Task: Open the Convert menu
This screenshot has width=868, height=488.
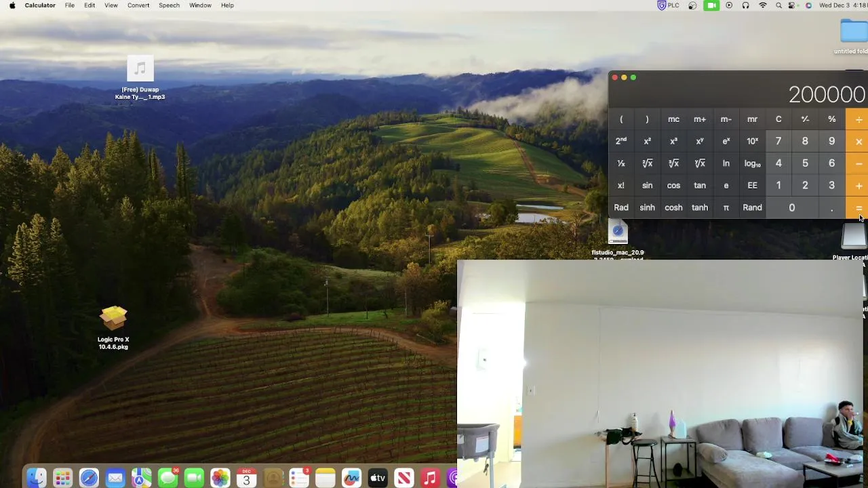Action: point(138,5)
